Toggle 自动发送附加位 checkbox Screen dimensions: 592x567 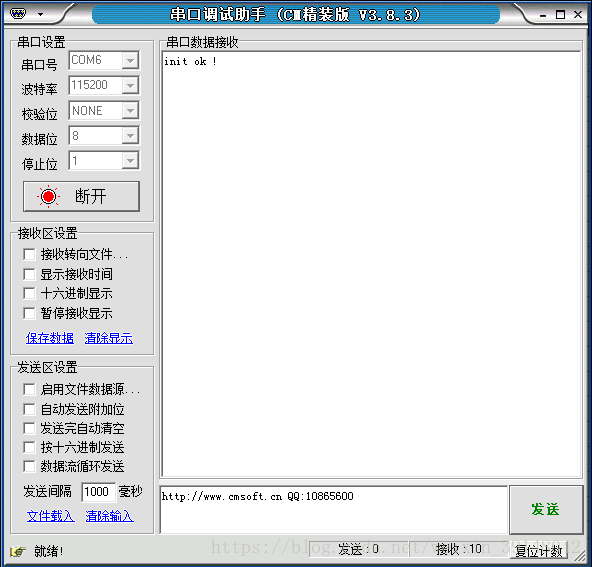coord(29,409)
